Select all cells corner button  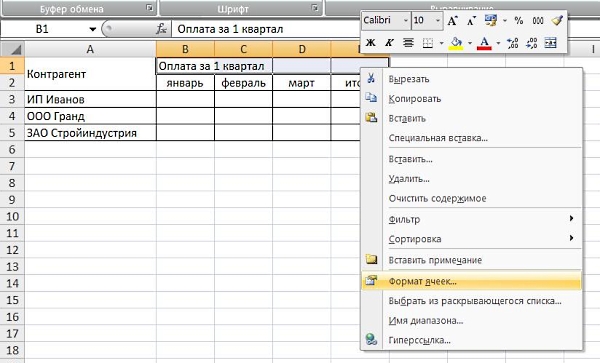(12, 49)
